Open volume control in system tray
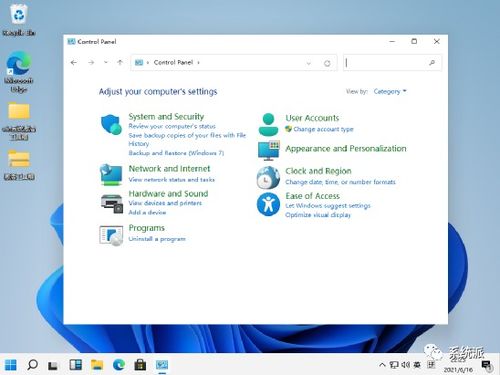 (406, 365)
